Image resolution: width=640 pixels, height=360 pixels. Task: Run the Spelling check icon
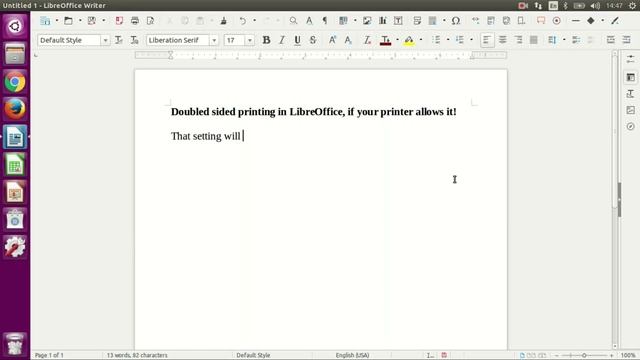[x=309, y=20]
